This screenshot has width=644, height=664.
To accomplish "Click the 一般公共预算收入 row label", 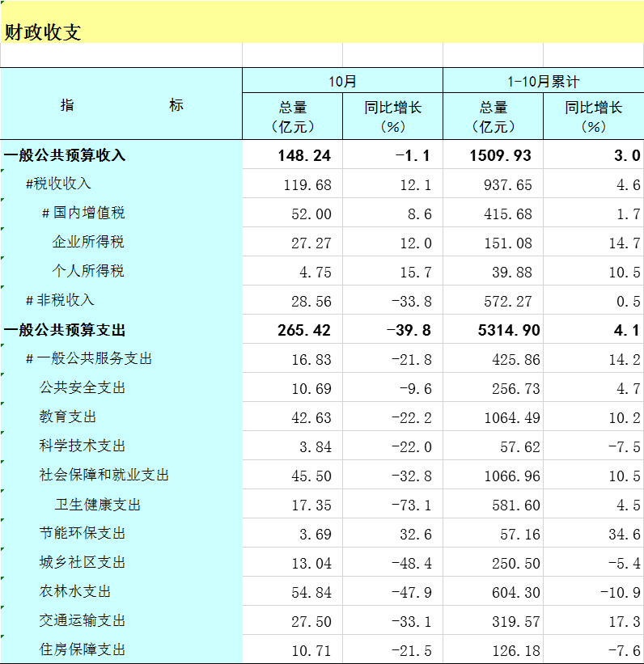I will tap(65, 155).
